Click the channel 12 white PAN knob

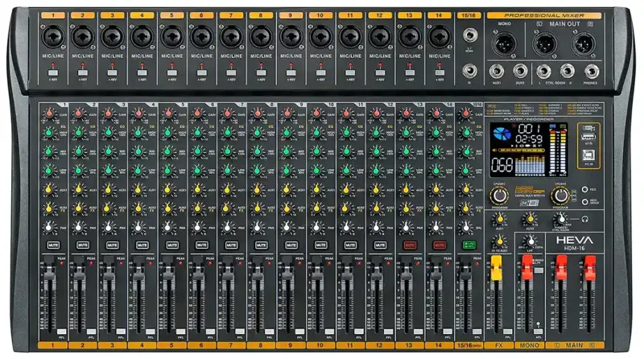[376, 227]
